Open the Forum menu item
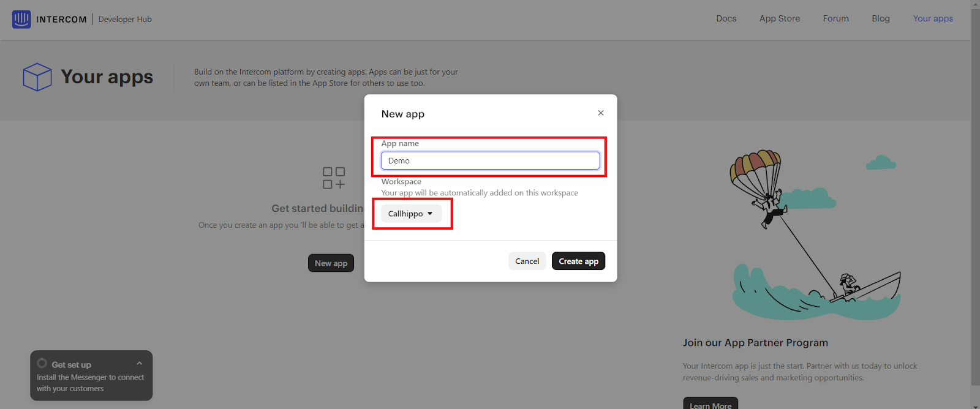Image resolution: width=980 pixels, height=409 pixels. [x=835, y=18]
